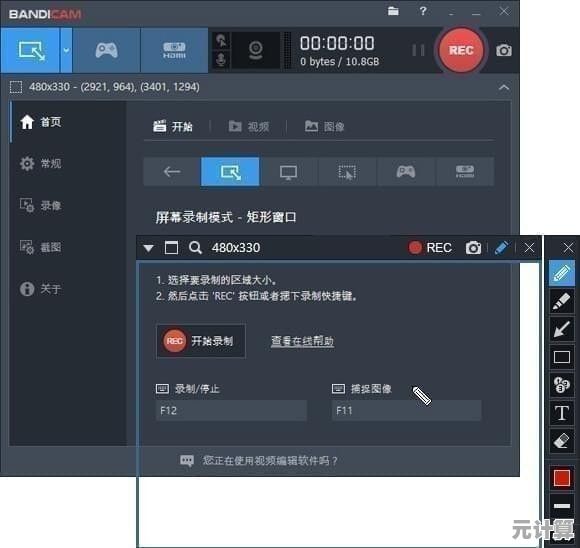
Task: Select the Text tool
Action: (x=562, y=413)
